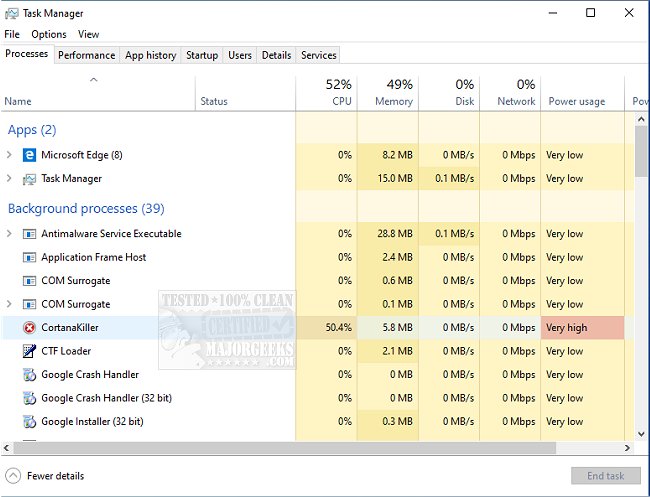
Task: Open the Startup tab
Action: coord(202,55)
